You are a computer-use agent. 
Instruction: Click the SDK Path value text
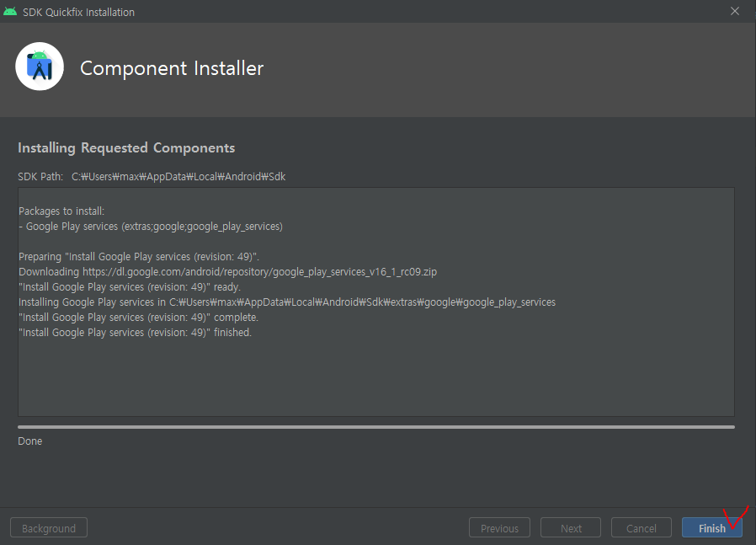(x=178, y=177)
